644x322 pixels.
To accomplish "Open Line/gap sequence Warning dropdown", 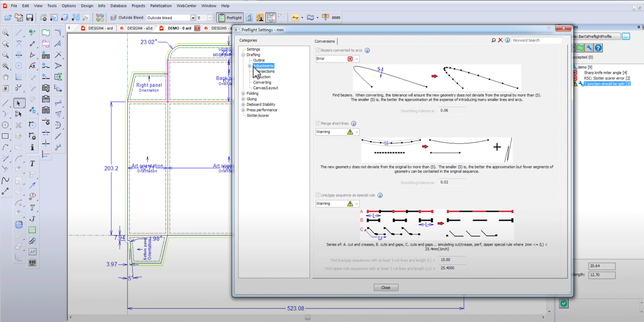I will click(x=337, y=204).
